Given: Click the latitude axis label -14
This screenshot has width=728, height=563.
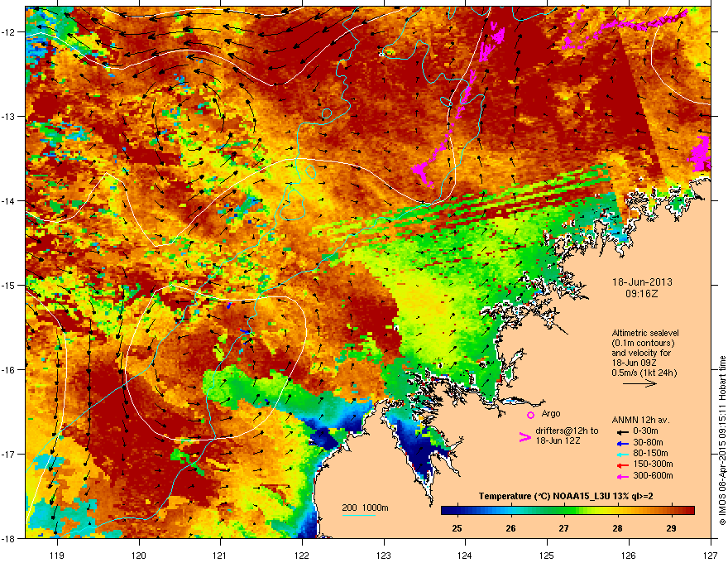Looking at the screenshot, I should [x=8, y=200].
